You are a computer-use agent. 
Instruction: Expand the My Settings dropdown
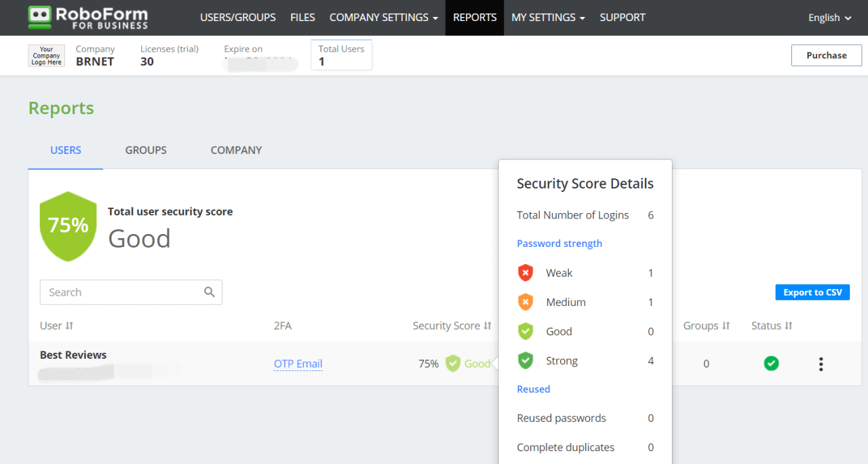(x=548, y=17)
